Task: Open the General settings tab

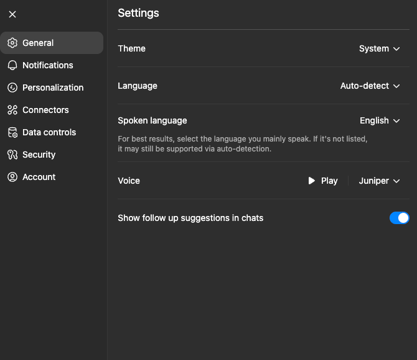Action: click(x=52, y=43)
